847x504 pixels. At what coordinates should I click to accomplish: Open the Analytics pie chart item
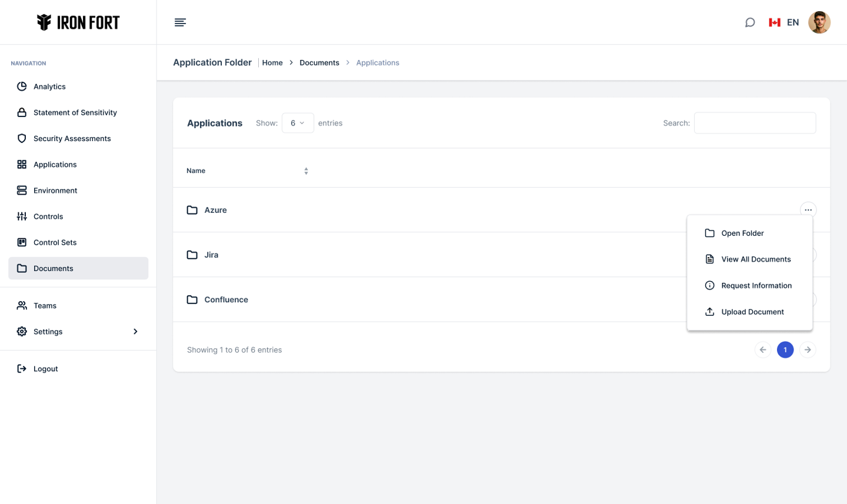point(49,86)
